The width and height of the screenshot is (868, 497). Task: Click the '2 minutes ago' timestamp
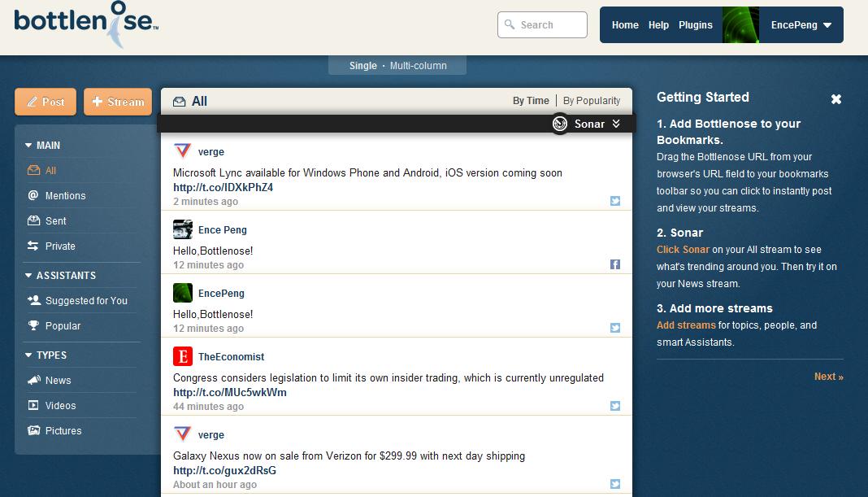pyautogui.click(x=206, y=202)
